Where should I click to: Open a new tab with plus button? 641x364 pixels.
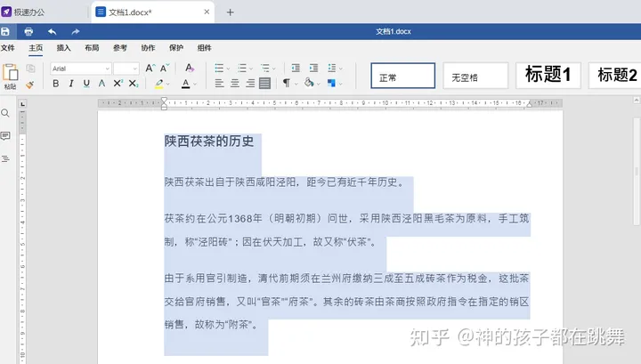click(x=230, y=12)
